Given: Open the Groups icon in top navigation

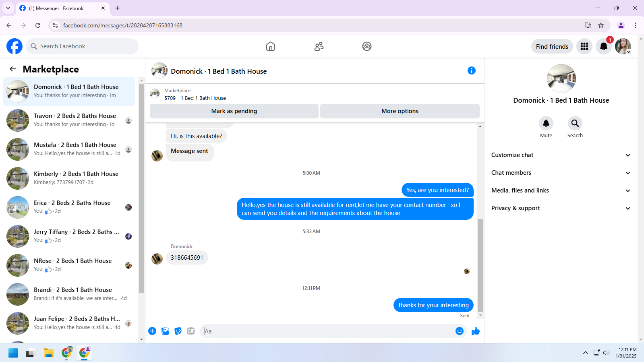Looking at the screenshot, I should point(367,46).
